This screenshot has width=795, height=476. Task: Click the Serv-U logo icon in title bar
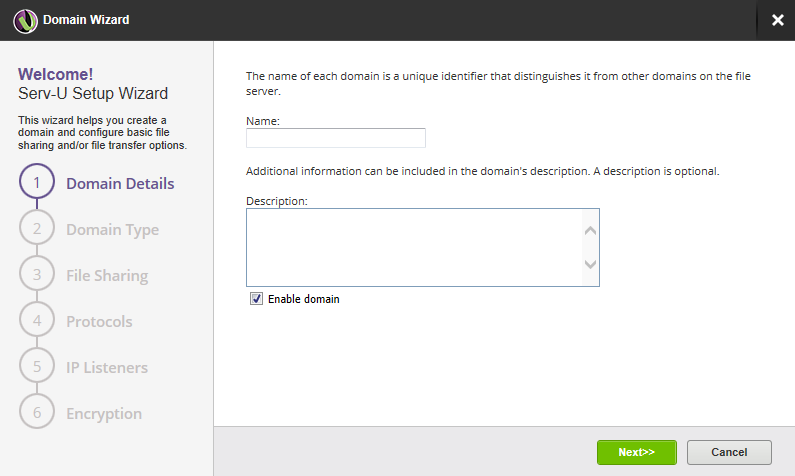(25, 20)
